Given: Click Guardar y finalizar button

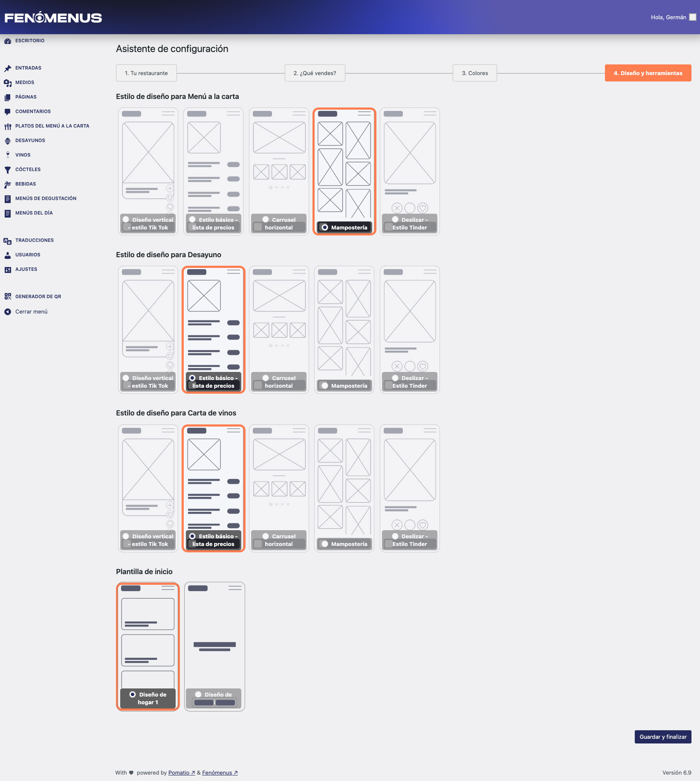Looking at the screenshot, I should (x=662, y=737).
